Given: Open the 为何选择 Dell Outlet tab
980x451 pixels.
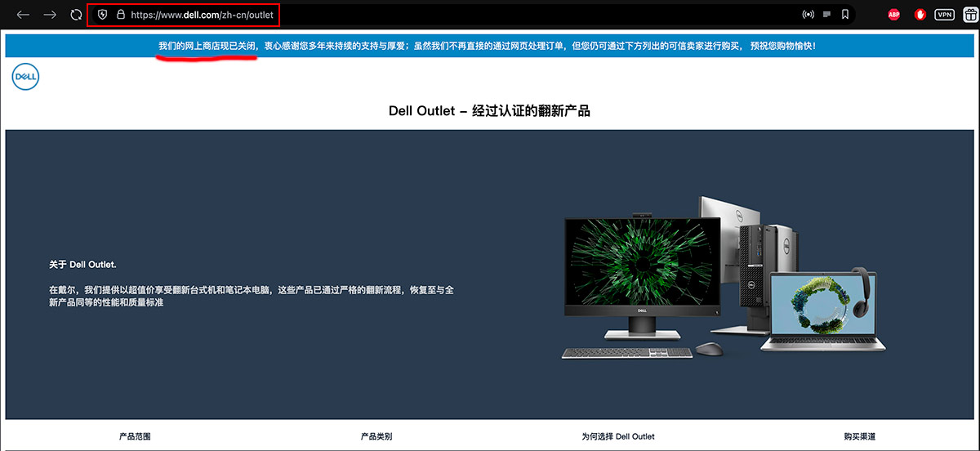Looking at the screenshot, I should (x=618, y=437).
